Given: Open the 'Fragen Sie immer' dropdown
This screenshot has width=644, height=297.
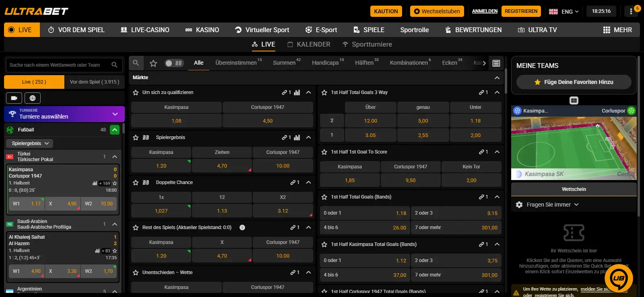Looking at the screenshot, I should pyautogui.click(x=553, y=205).
